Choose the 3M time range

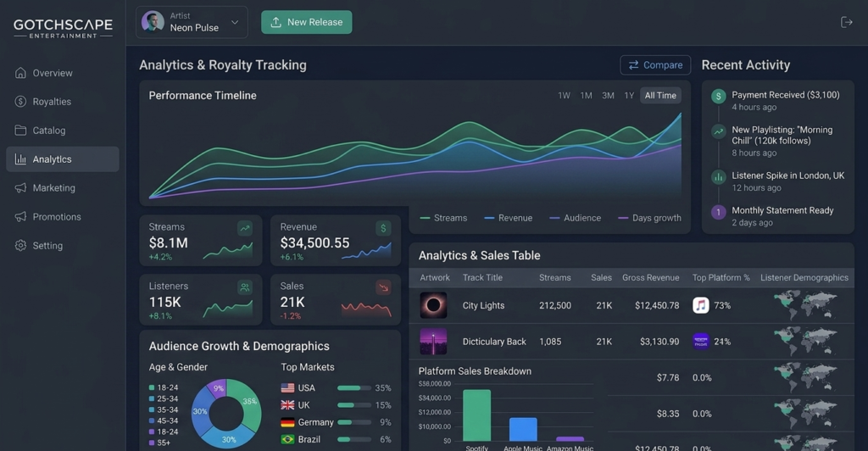pos(608,95)
